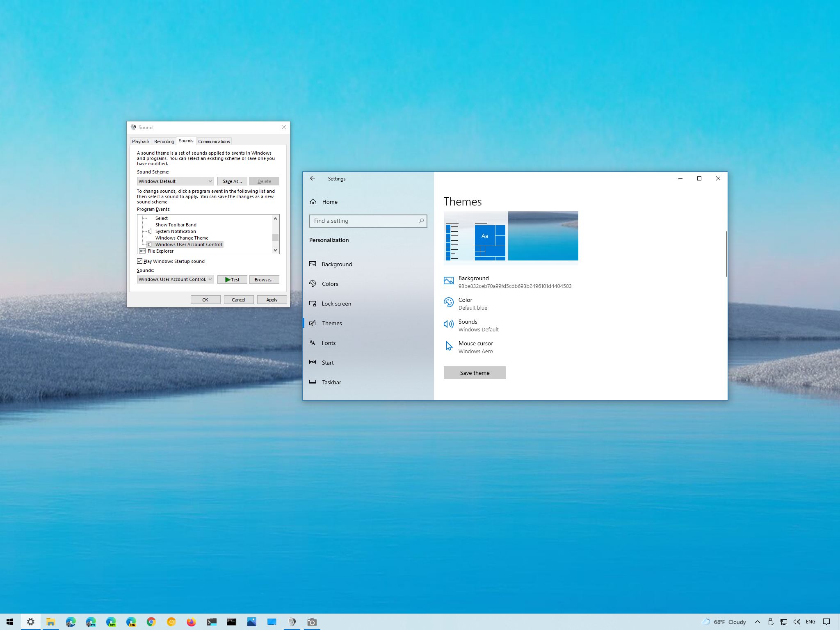Enable Windows User Account Control sound
The image size is (840, 630).
point(188,244)
